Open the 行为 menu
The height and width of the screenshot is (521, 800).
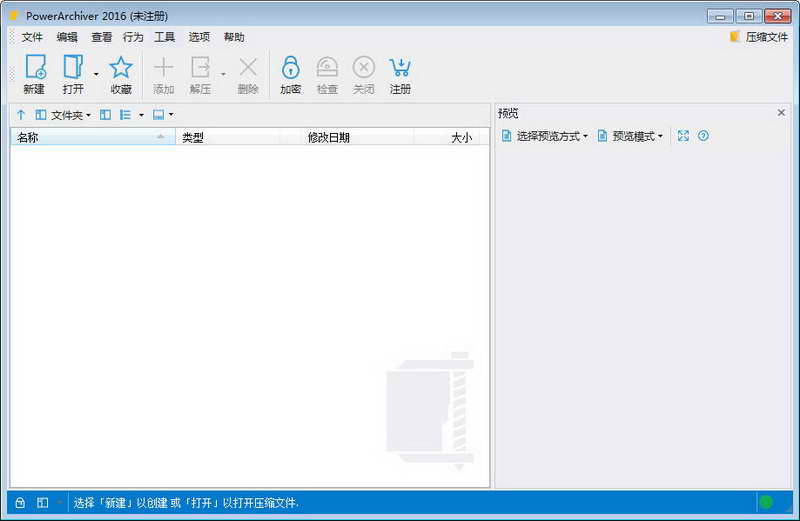click(133, 37)
